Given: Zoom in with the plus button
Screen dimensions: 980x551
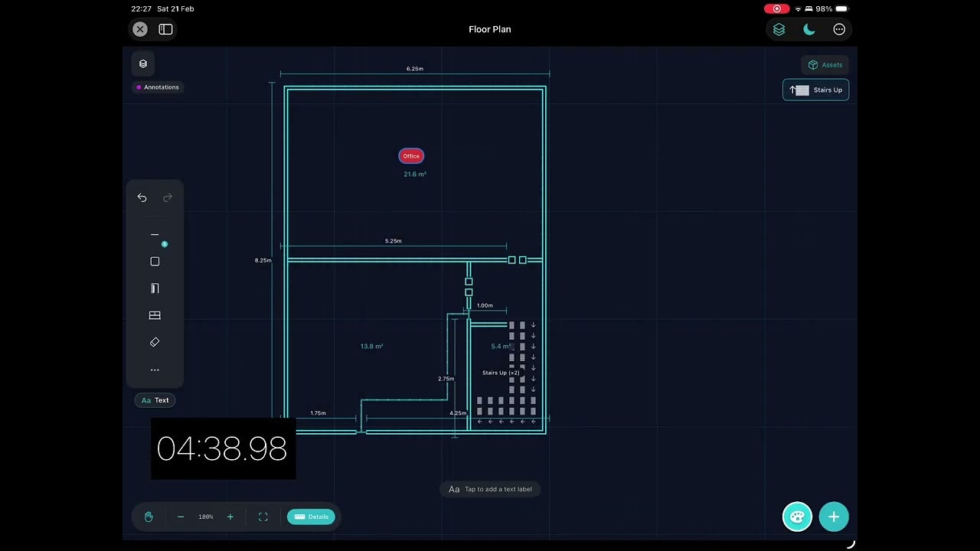Looking at the screenshot, I should (x=230, y=517).
